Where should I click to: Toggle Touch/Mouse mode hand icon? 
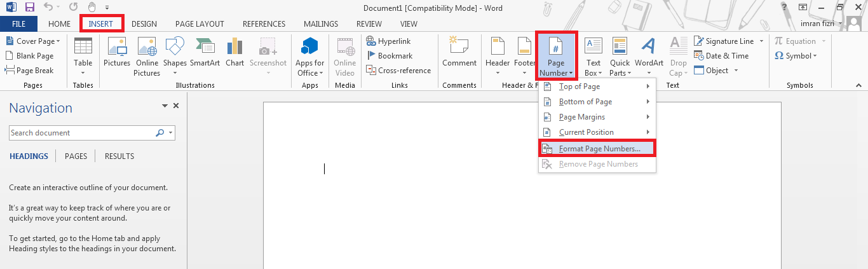click(92, 8)
